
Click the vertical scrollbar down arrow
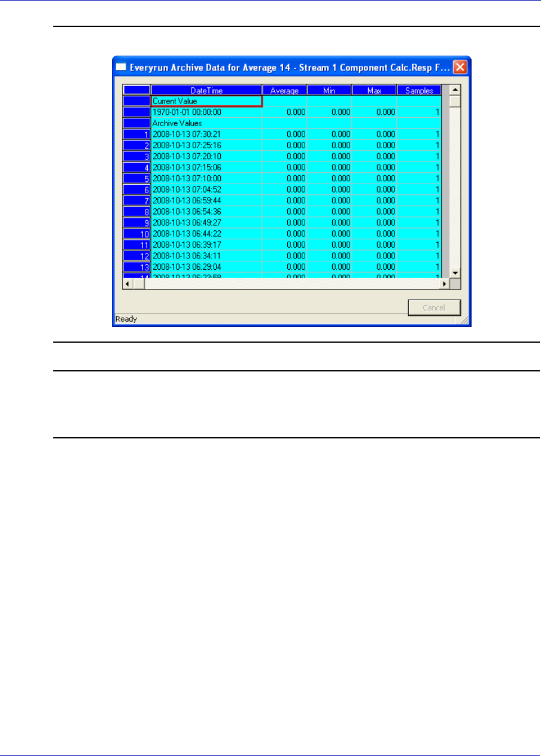pos(455,273)
